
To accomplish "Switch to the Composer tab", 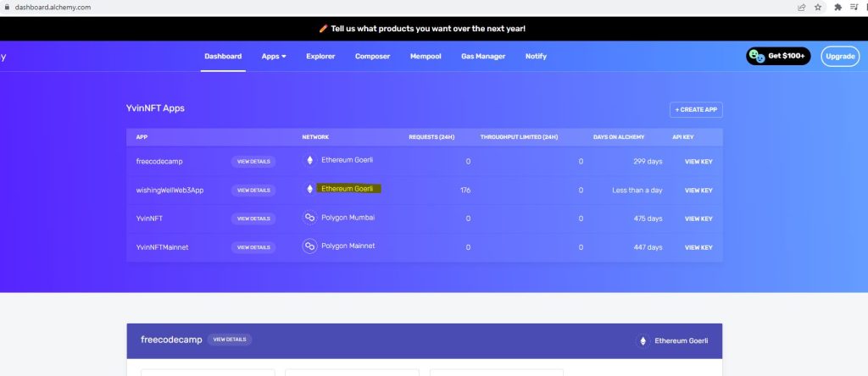I will coord(372,57).
